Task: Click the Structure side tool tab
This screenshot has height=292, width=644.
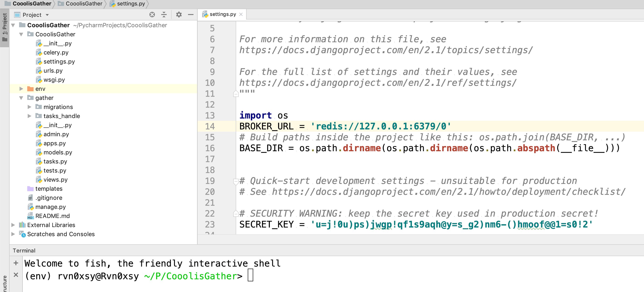Action: 5,284
